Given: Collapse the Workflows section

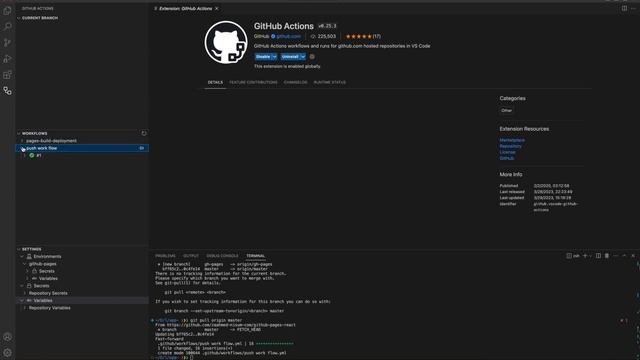Looking at the screenshot, I should 18,133.
